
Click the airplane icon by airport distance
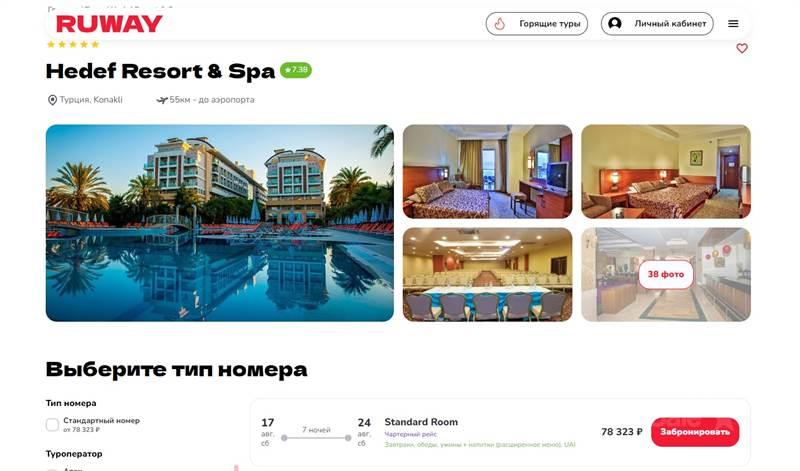click(162, 100)
